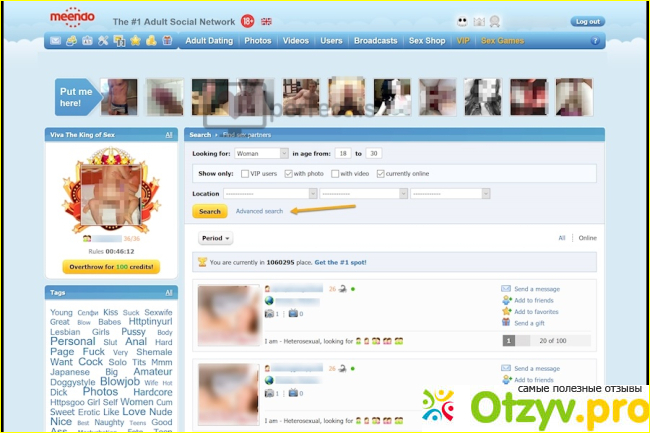Open the Looking for dropdown
Viewport: 650px width, 433px height.
(x=261, y=153)
